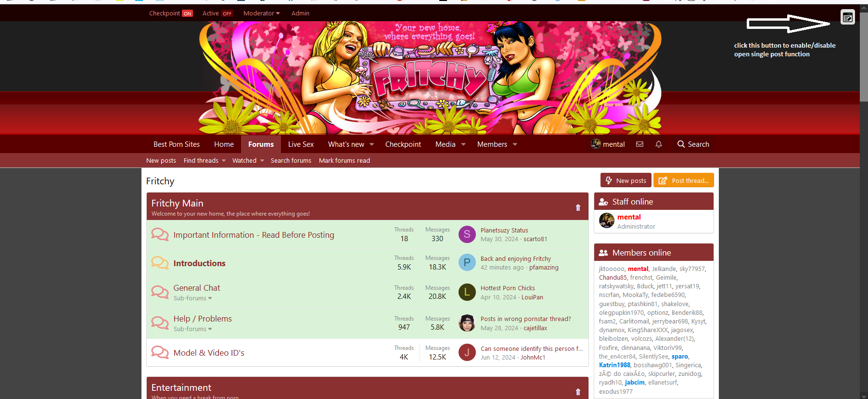The width and height of the screenshot is (868, 399).
Task: Go to the Live Sex tab
Action: 301,144
